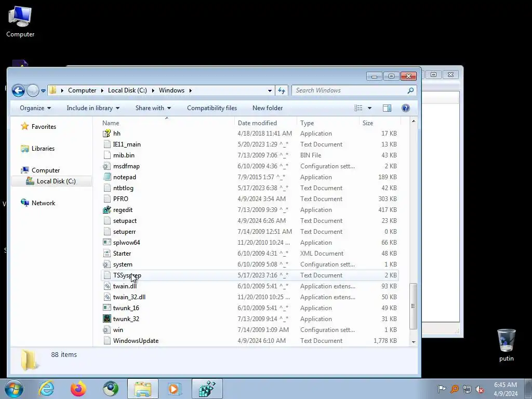Click the vertical scrollbar thumb
This screenshot has width=532, height=399.
[x=414, y=306]
